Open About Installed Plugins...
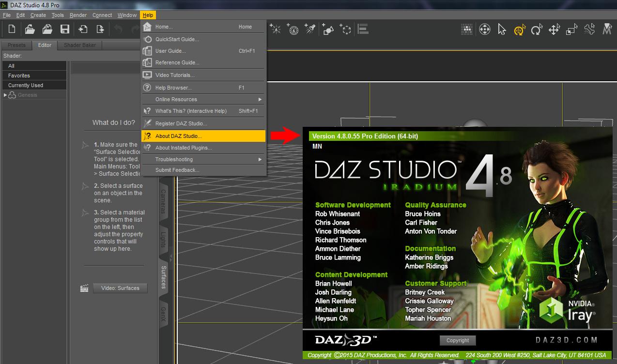The width and height of the screenshot is (617, 364). coord(203,148)
